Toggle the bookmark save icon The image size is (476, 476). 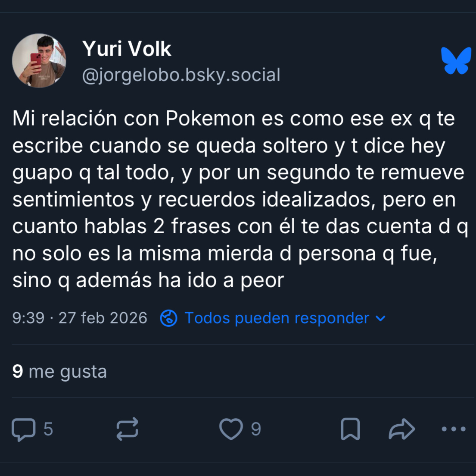click(350, 429)
